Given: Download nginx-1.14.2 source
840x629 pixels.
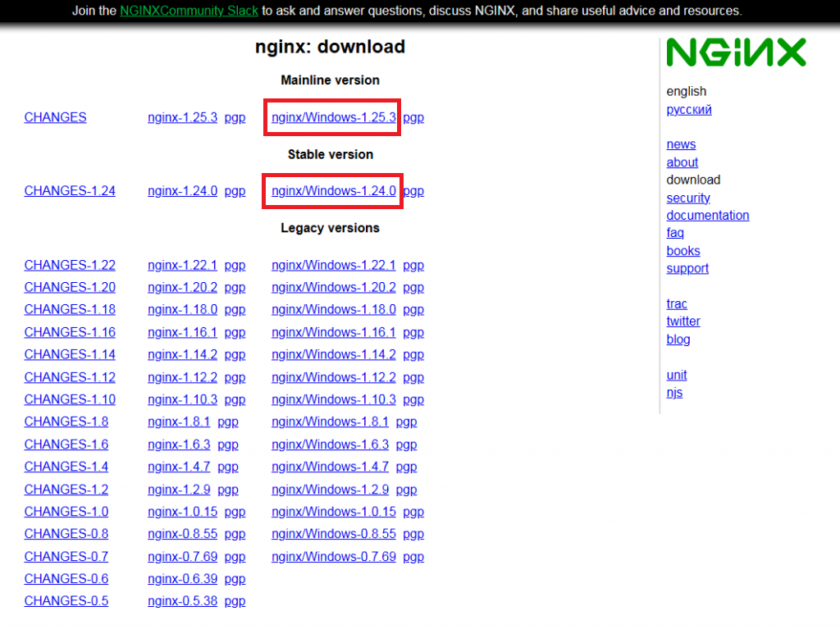Looking at the screenshot, I should 183,354.
